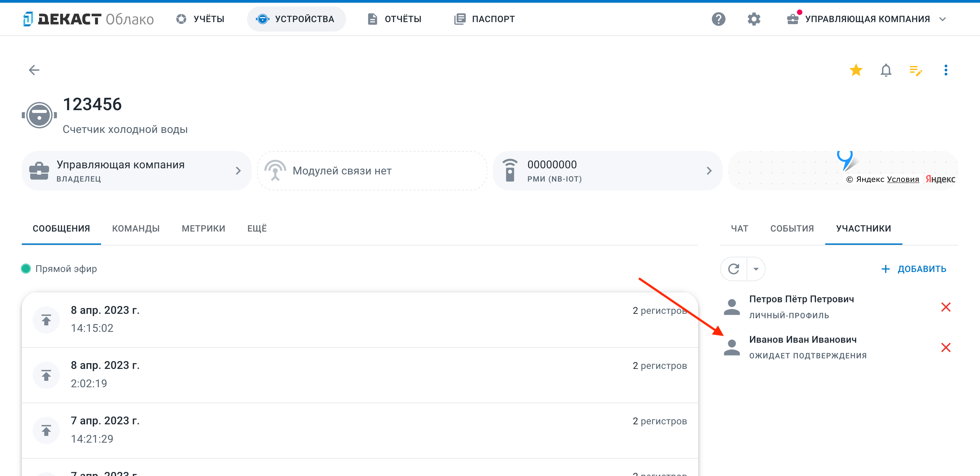Open the Устройства section

(x=296, y=19)
